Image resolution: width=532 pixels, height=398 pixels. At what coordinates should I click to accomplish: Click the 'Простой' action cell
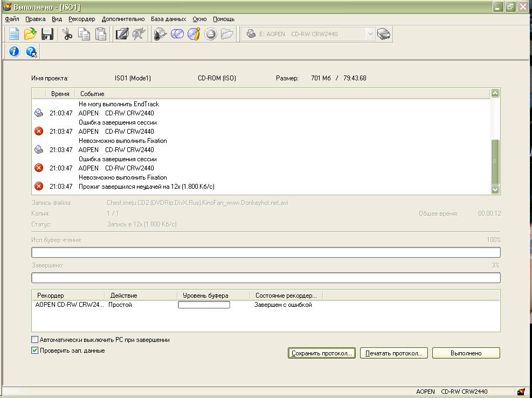120,305
